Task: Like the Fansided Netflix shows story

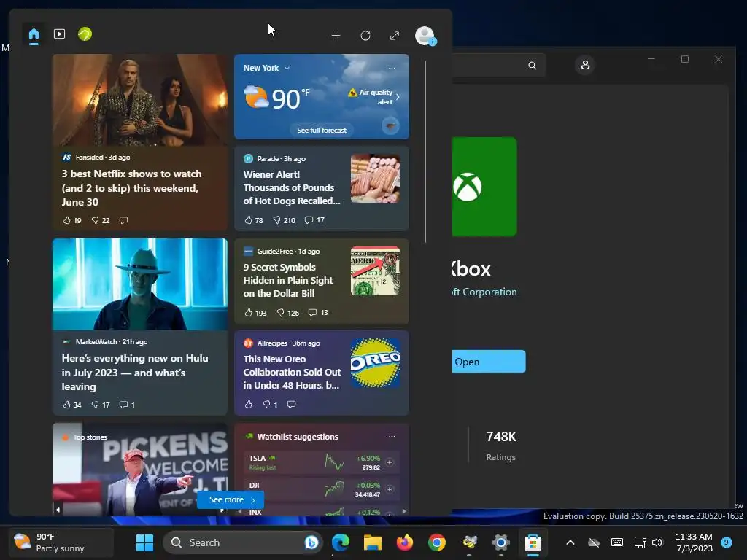Action: point(72,220)
